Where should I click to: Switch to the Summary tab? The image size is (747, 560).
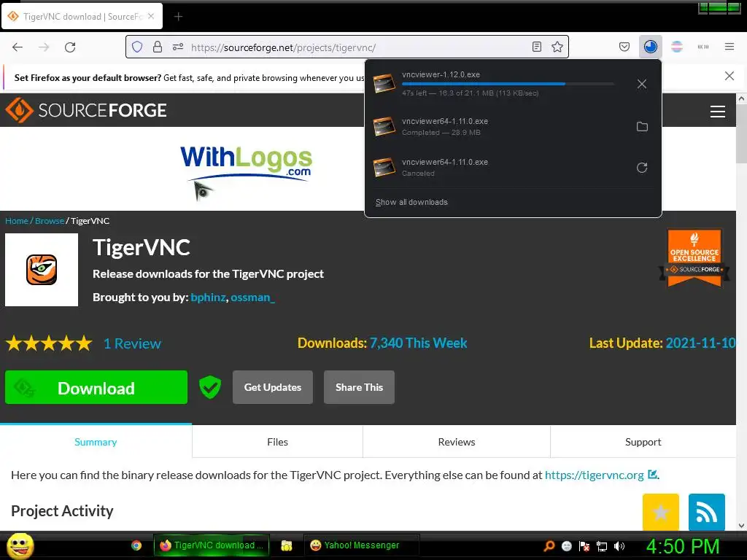(x=96, y=442)
